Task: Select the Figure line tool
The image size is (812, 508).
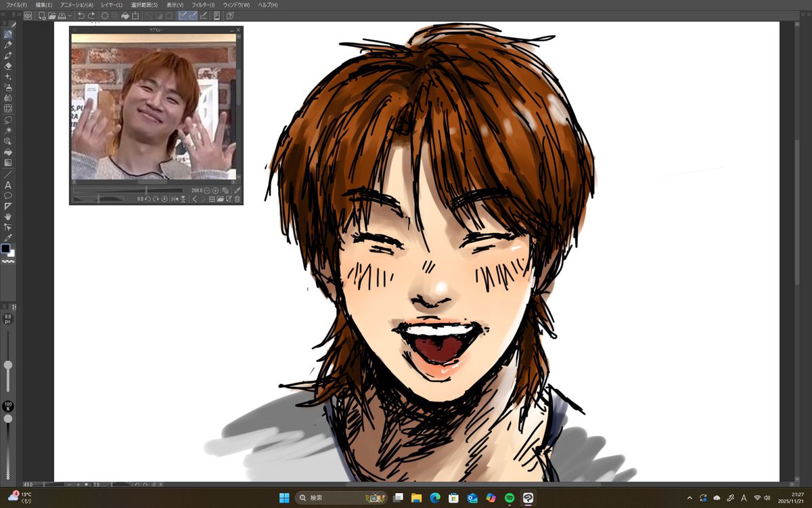Action: point(8,174)
